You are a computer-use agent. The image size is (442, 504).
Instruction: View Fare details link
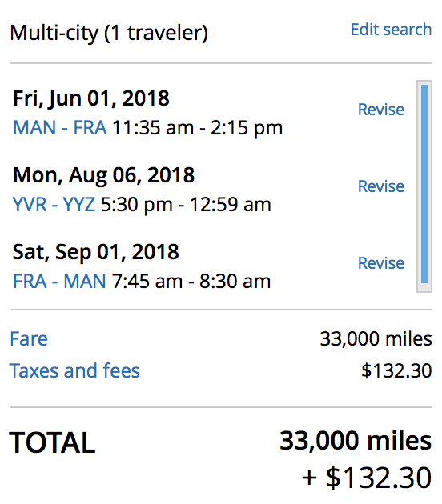coord(29,338)
